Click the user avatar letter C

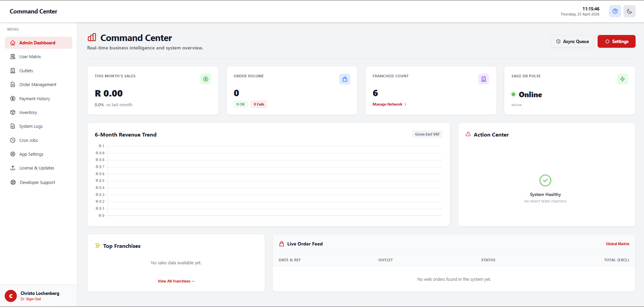pos(11,296)
